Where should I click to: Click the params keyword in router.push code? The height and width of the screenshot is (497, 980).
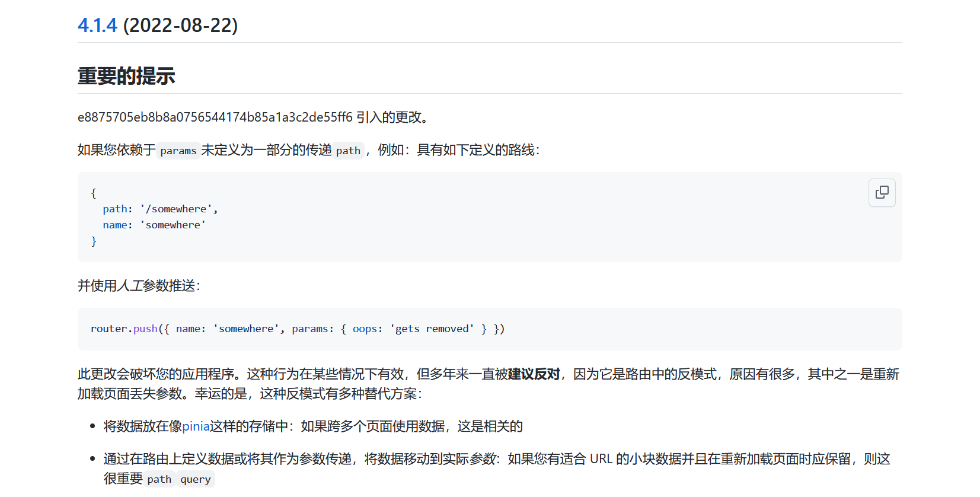tap(310, 329)
